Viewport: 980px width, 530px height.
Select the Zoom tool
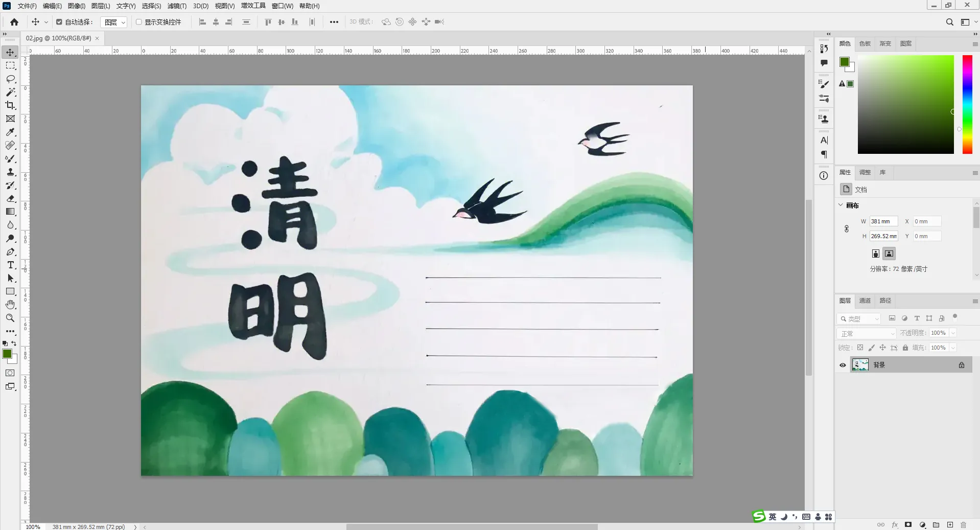[10, 318]
